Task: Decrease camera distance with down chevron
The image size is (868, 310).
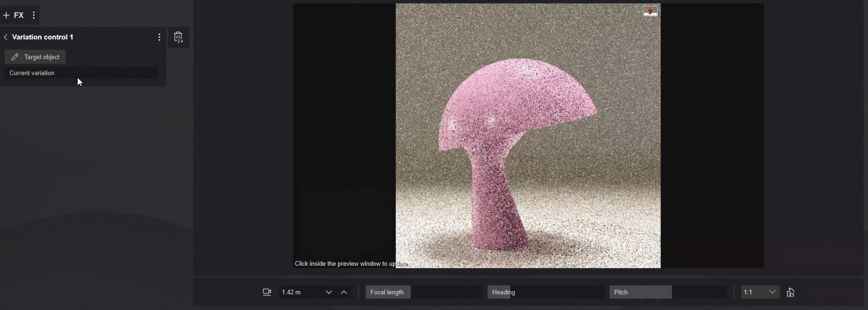Action: [329, 292]
